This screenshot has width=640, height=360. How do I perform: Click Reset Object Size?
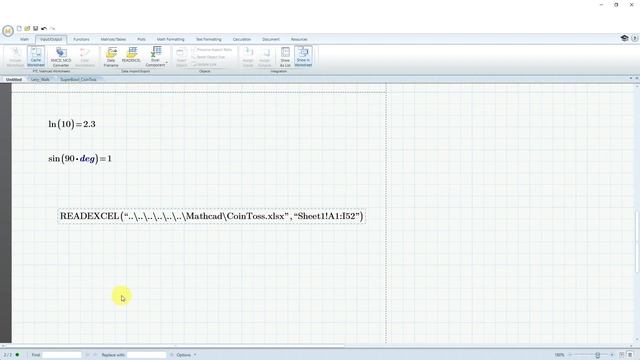point(209,57)
